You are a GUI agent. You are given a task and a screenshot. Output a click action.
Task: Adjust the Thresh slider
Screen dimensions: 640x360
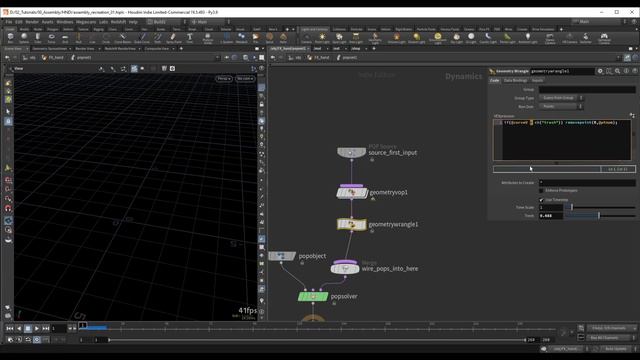pyautogui.click(x=600, y=216)
